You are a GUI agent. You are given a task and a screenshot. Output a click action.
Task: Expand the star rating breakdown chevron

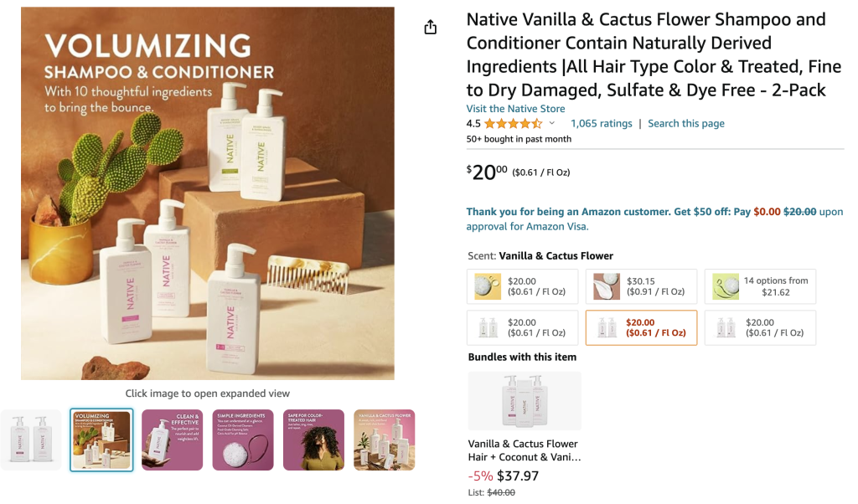pos(551,123)
